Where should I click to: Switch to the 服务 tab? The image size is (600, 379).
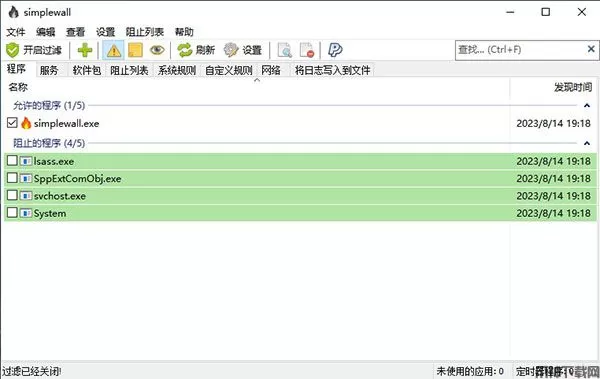49,70
